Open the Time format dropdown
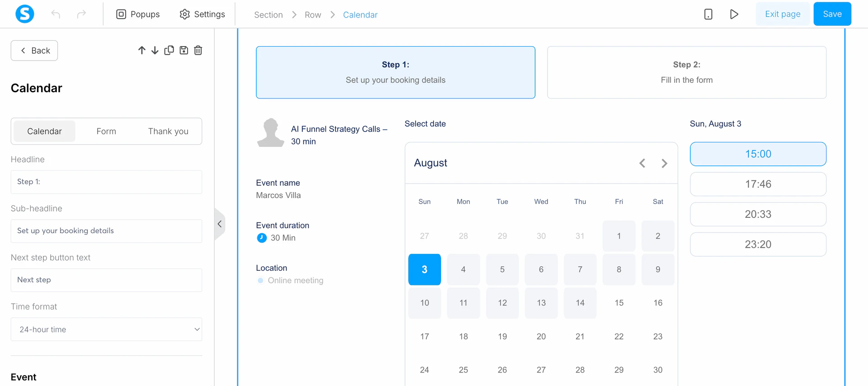 coord(106,330)
